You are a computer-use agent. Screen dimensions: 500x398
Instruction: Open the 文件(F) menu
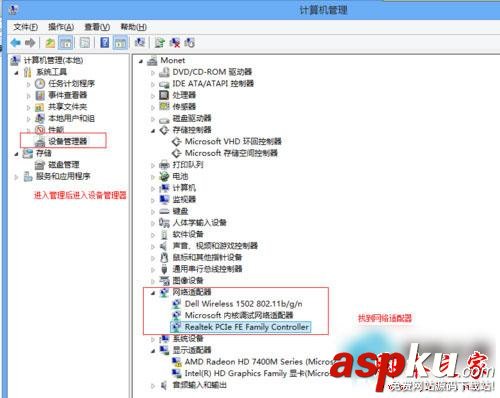click(25, 27)
